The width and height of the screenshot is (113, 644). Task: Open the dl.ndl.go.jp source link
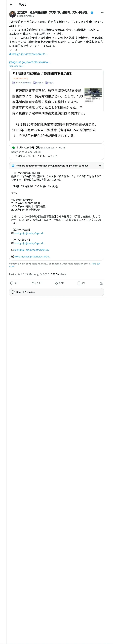[28, 54]
